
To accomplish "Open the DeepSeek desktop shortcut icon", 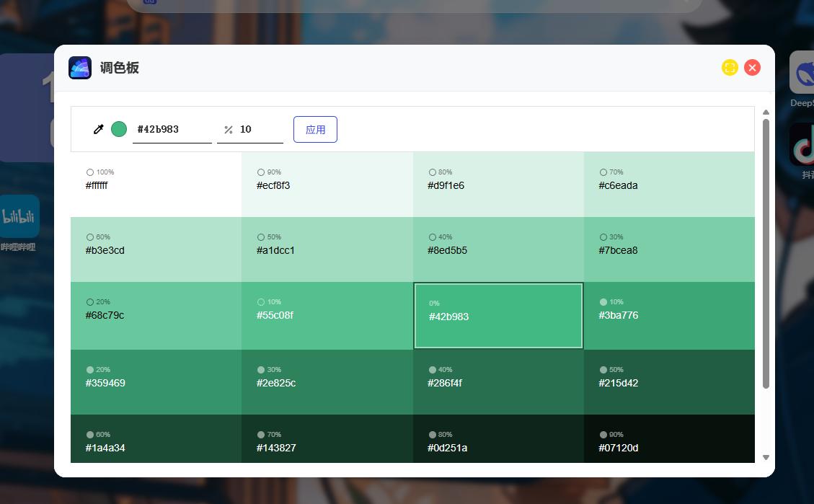I will (802, 72).
